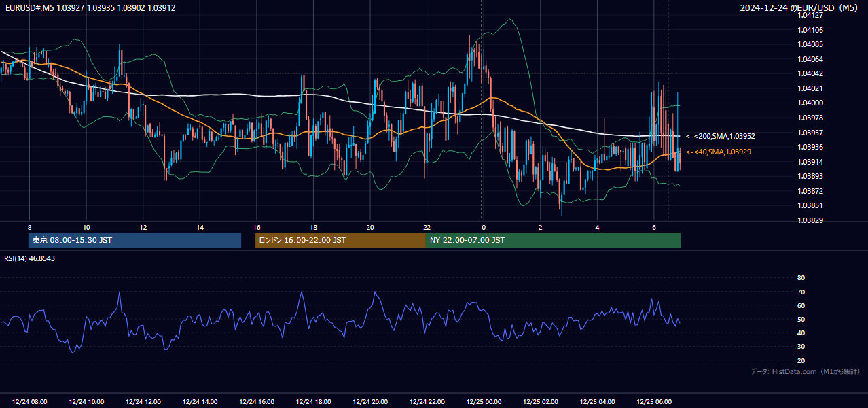
Task: Select hour marker 6 under price chart
Action: click(654, 227)
